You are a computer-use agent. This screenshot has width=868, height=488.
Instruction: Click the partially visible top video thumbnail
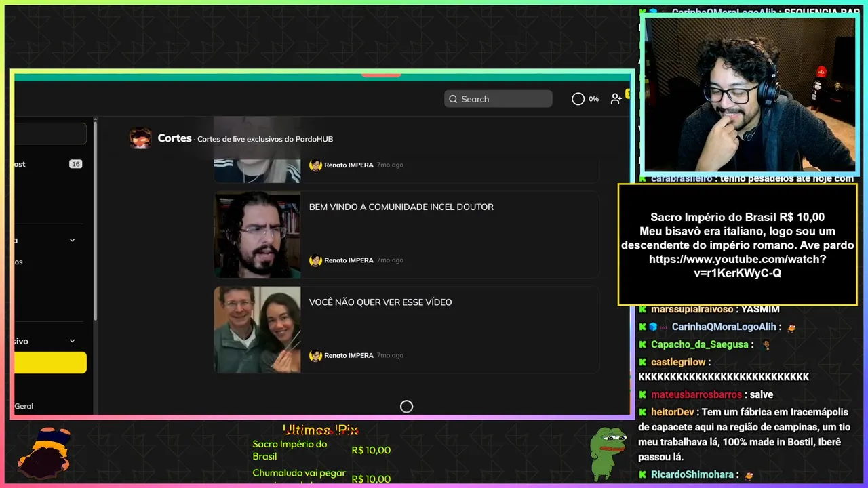coord(257,170)
